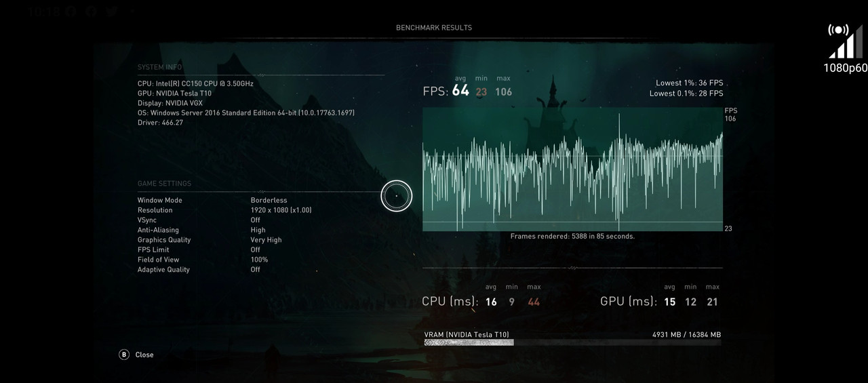Click the CPU: Intel(R) CC150 line
Image resolution: width=868 pixels, height=383 pixels.
pos(195,83)
